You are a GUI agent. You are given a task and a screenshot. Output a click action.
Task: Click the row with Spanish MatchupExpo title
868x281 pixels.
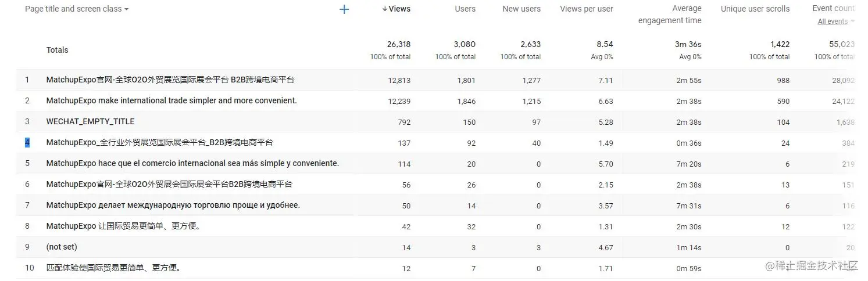coord(192,164)
